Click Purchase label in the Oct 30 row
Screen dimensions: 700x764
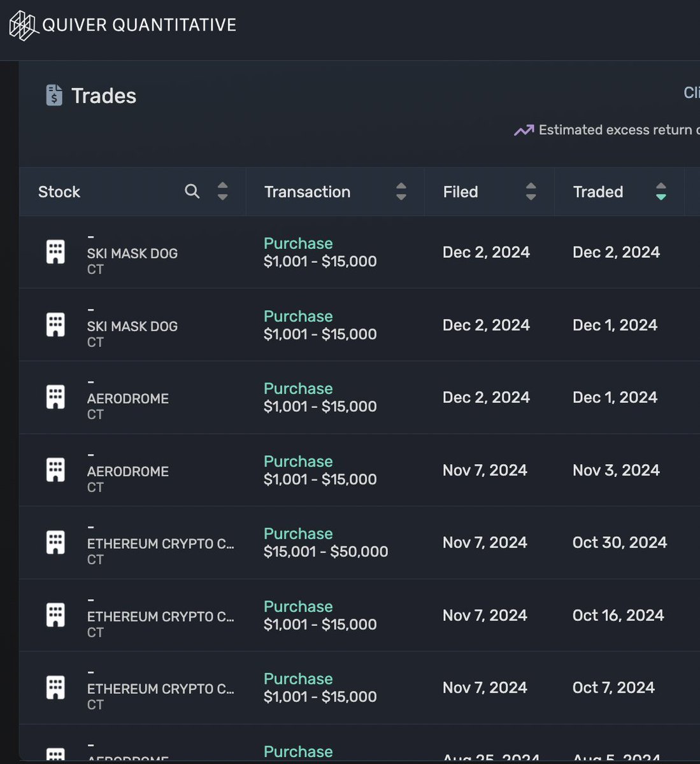coord(298,534)
